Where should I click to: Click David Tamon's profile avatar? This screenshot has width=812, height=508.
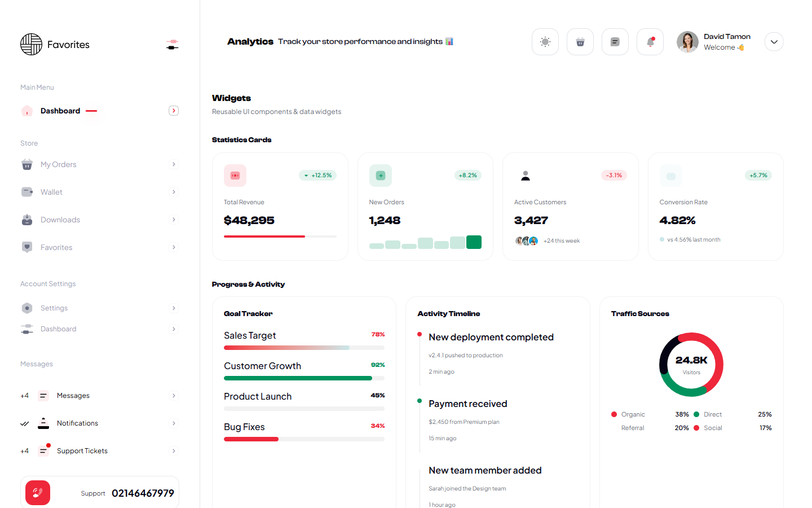tap(687, 42)
